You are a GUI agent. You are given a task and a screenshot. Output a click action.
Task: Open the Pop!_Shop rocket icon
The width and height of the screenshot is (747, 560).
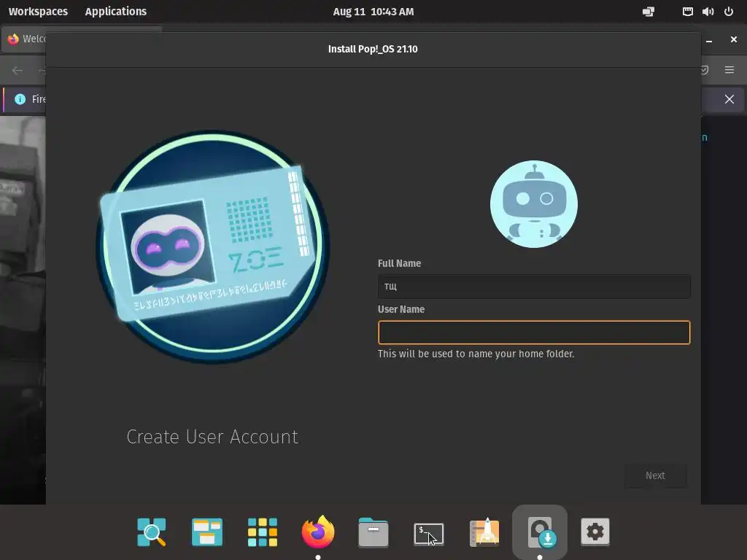[484, 532]
